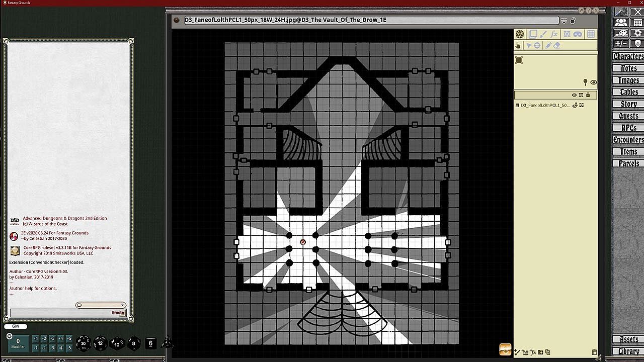This screenshot has height=362, width=644.
Task: Open the Notes sidebar button
Action: pos(628,68)
